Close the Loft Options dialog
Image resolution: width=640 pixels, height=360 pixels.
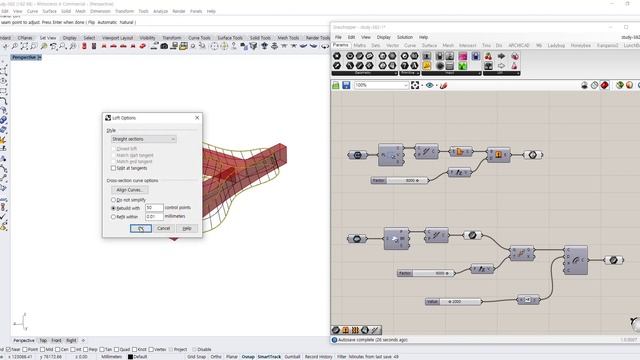click(x=197, y=118)
